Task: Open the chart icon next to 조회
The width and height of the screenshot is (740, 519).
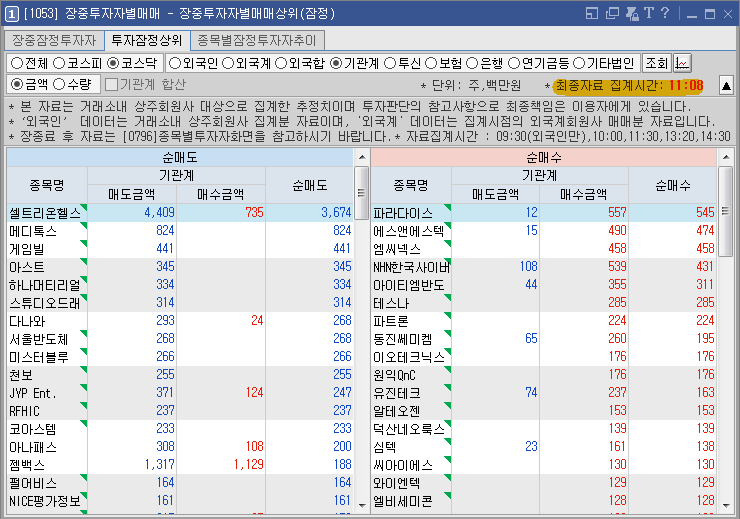Action: coord(682,63)
